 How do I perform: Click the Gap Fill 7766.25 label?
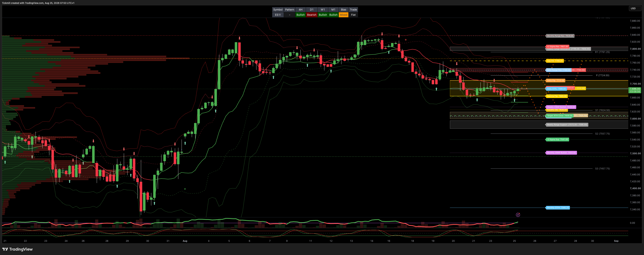pyautogui.click(x=555, y=61)
